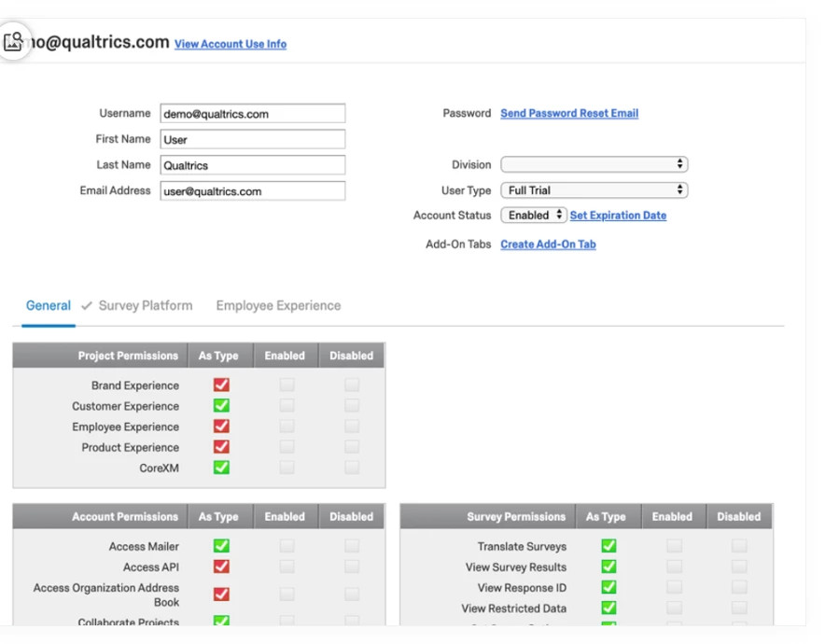Open the Division dropdown
The height and width of the screenshot is (644, 825).
594,164
